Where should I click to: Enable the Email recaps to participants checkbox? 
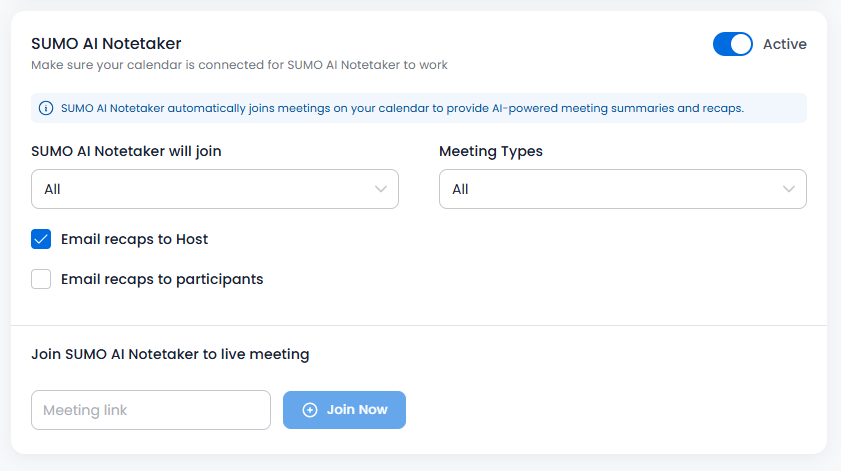(41, 279)
